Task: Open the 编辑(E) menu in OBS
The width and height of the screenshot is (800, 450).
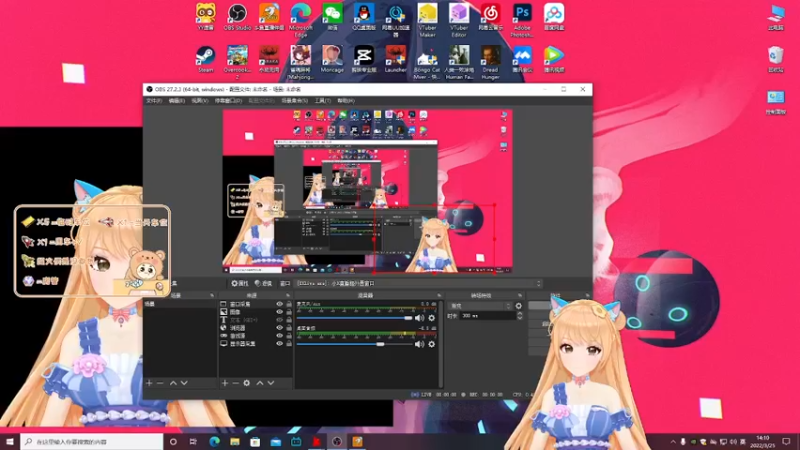Action: point(177,101)
